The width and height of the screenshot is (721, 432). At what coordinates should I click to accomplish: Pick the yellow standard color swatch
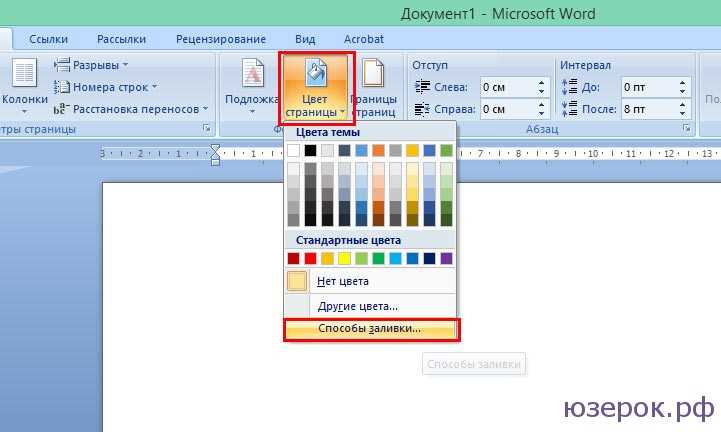pyautogui.click(x=344, y=259)
